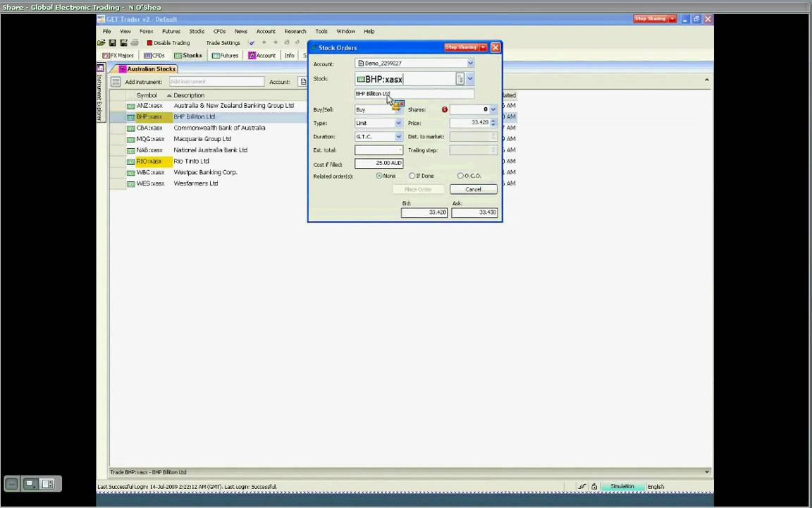This screenshot has width=812, height=508.
Task: Click the Save icon in toolbar
Action: click(112, 43)
